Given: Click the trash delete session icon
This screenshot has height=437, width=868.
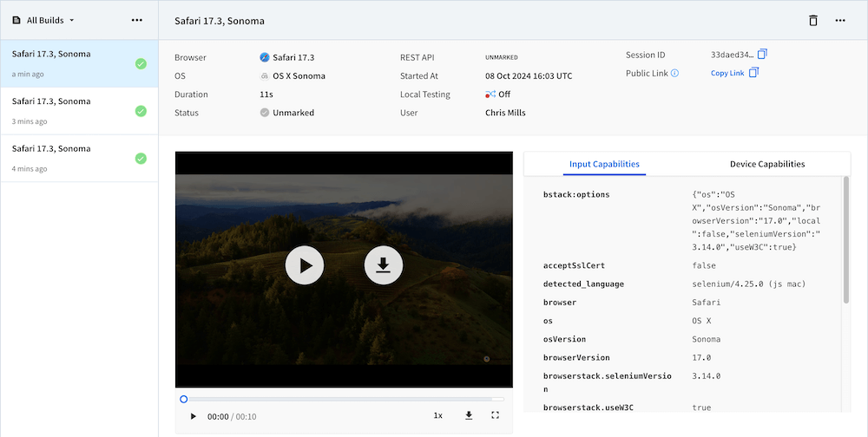Looking at the screenshot, I should (813, 20).
